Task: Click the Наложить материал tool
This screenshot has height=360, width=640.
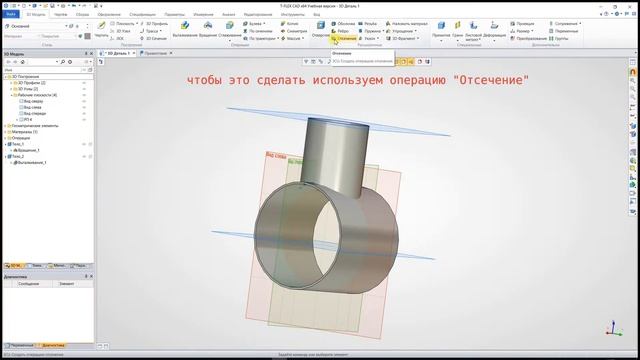Action: (407, 24)
